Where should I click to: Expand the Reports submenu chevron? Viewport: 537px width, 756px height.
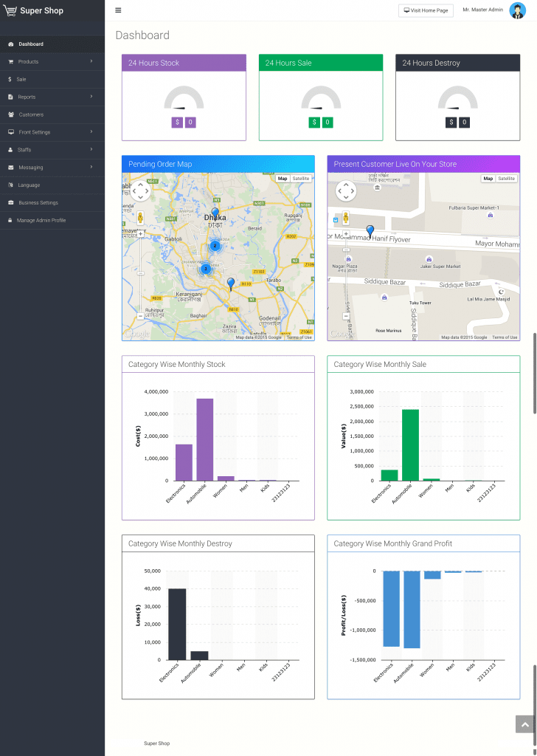point(91,97)
